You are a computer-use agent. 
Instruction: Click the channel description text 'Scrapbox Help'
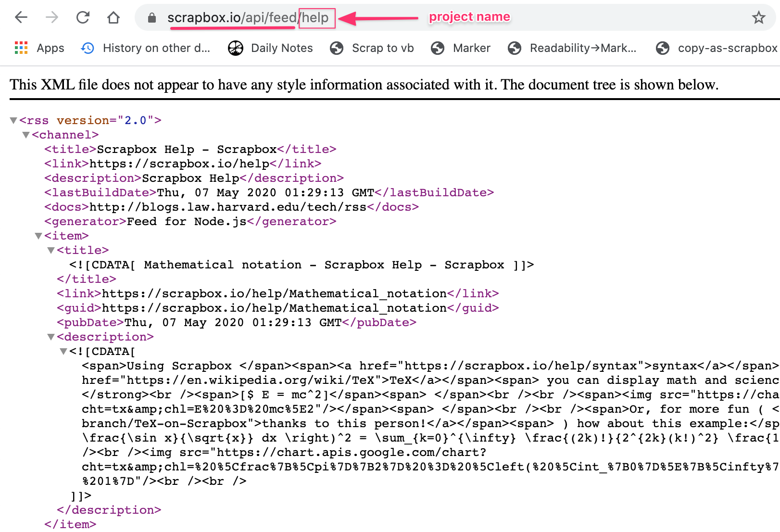pos(191,178)
